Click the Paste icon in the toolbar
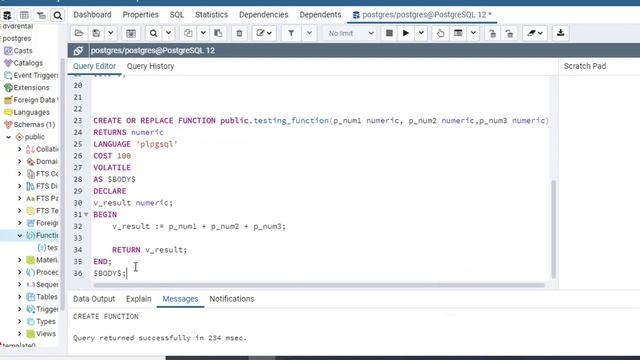640x360 pixels. click(x=218, y=33)
